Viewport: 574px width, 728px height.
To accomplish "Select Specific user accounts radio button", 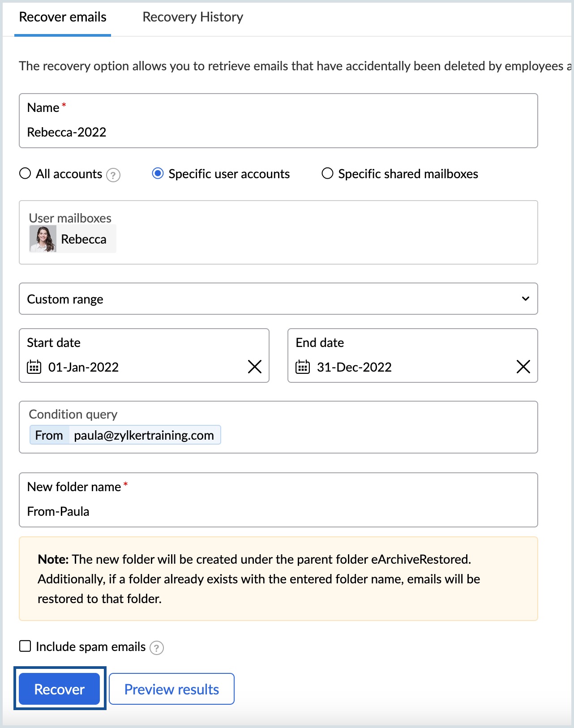I will click(x=158, y=173).
